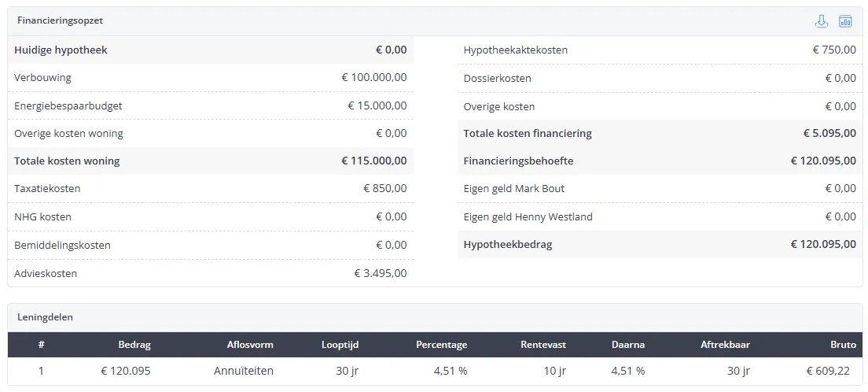This screenshot has height=392, width=868.
Task: Click the download icon in Financieringsopzet header
Action: [x=822, y=21]
